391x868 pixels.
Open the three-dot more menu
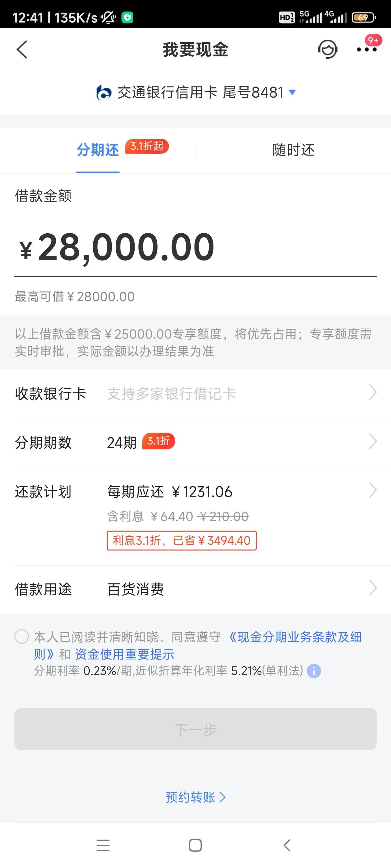coord(367,50)
